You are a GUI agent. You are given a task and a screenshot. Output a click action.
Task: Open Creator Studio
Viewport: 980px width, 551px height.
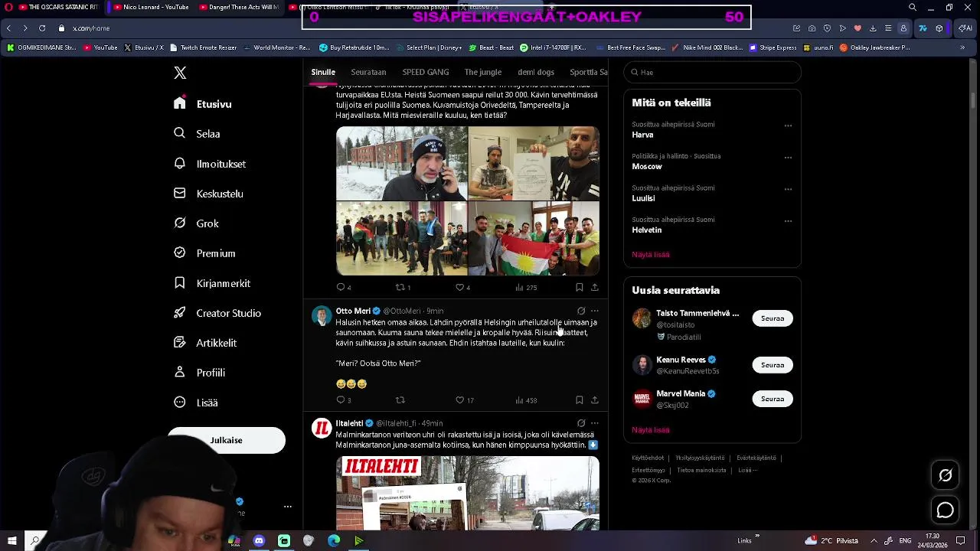point(217,313)
